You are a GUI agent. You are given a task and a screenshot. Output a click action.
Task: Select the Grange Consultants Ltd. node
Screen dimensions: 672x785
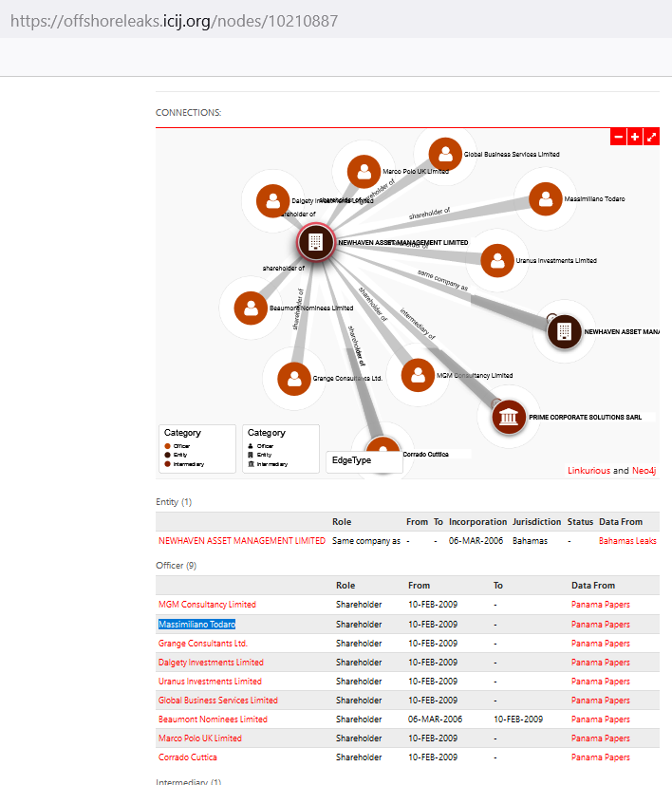tap(294, 379)
